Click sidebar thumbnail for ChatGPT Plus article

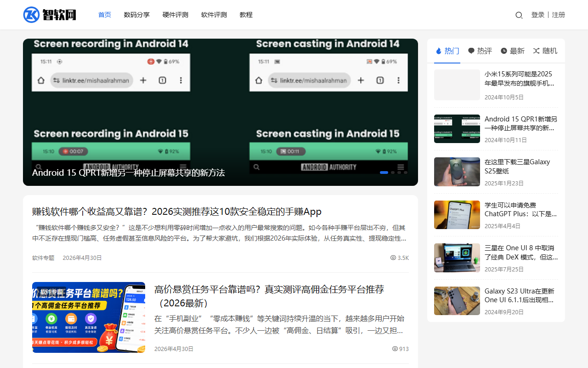[457, 215]
